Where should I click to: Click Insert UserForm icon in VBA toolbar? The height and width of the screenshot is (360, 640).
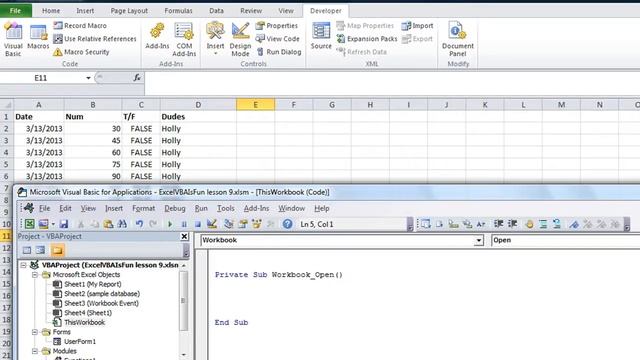click(x=43, y=224)
